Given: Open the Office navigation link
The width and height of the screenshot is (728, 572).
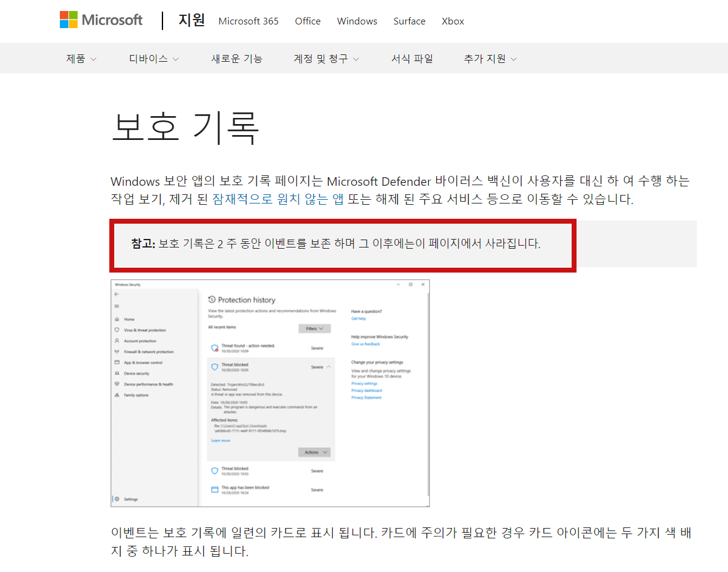Looking at the screenshot, I should (308, 21).
